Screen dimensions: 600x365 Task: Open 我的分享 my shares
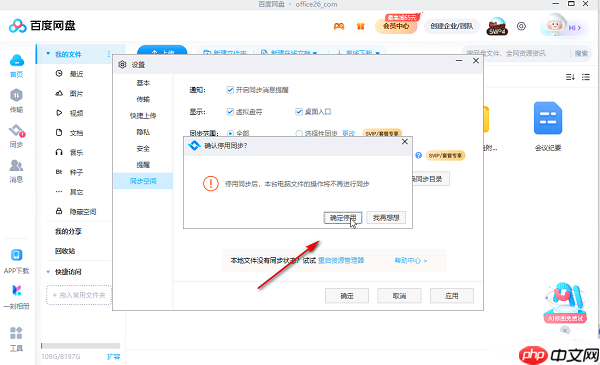pos(68,231)
